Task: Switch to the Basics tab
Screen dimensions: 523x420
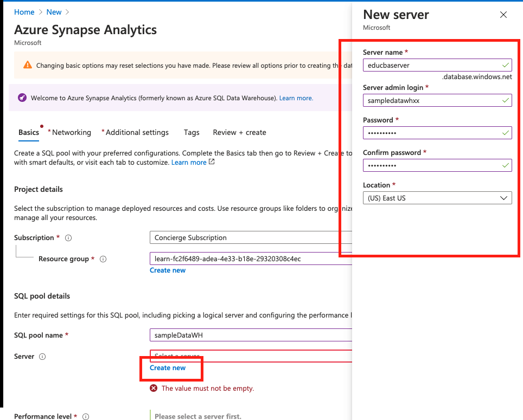Action: (x=29, y=133)
